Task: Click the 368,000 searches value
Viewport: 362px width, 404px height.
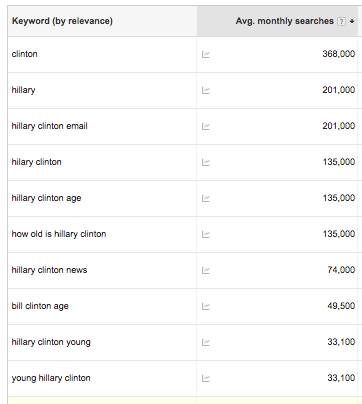Action: pos(338,54)
